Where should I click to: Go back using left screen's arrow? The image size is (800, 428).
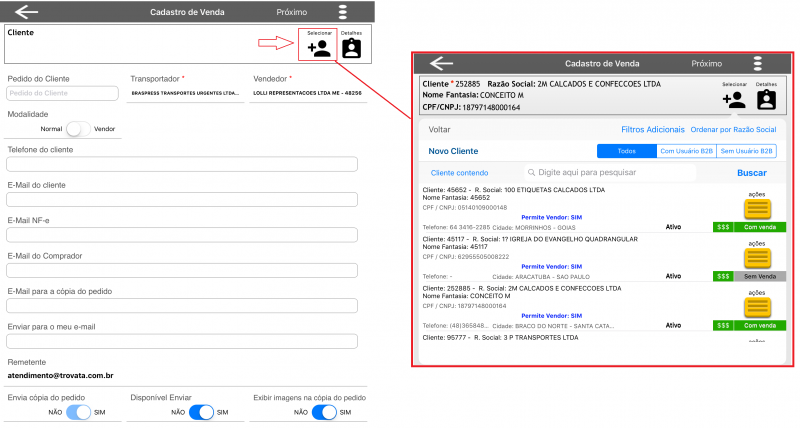pos(26,12)
